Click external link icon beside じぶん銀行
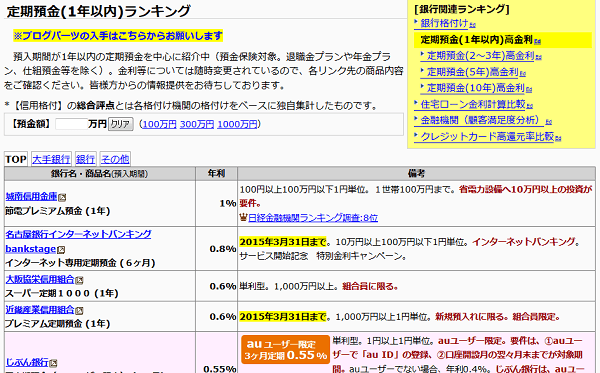Viewport: 600px width, 373px height. tap(54, 363)
